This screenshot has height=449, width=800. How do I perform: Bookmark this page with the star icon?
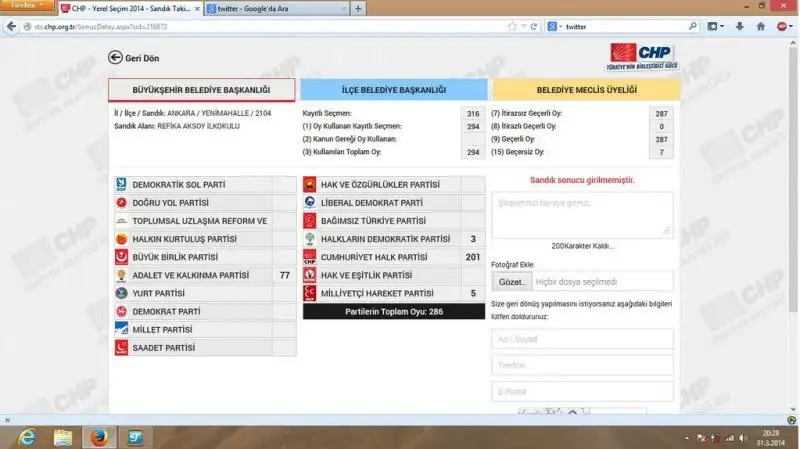point(512,27)
